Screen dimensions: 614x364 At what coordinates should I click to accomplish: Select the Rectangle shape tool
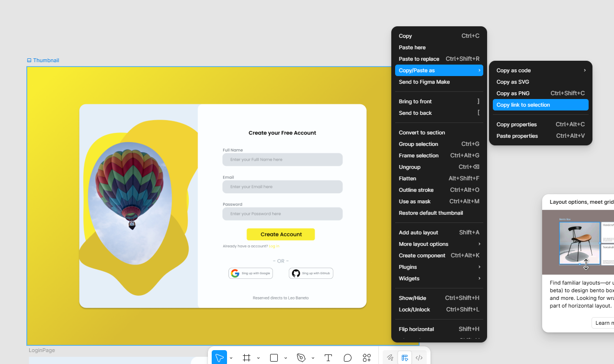point(274,358)
